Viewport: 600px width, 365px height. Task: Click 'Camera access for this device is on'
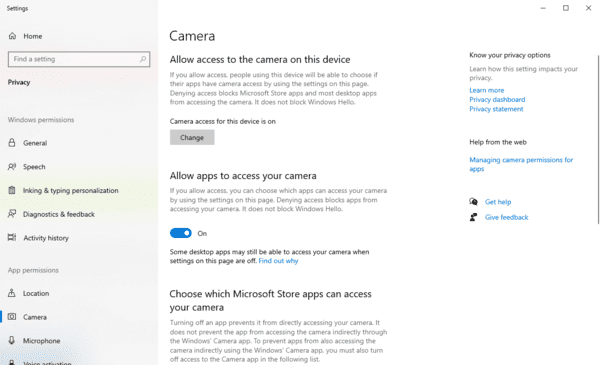click(223, 121)
